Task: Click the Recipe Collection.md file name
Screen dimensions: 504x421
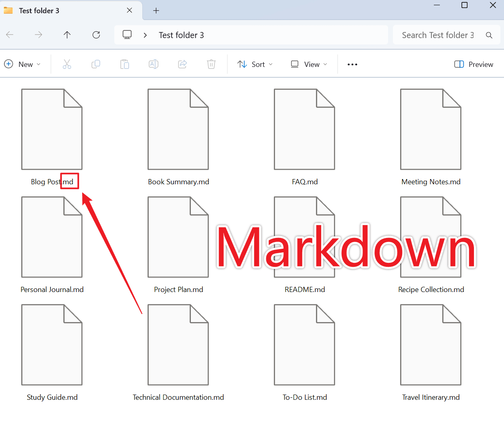Action: (x=431, y=290)
